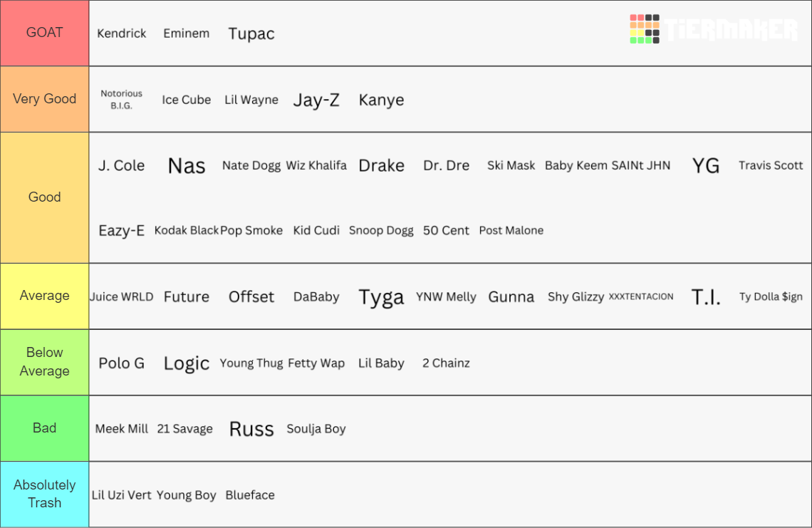
Task: Click the Lil Uzi Vert tile
Action: (122, 495)
